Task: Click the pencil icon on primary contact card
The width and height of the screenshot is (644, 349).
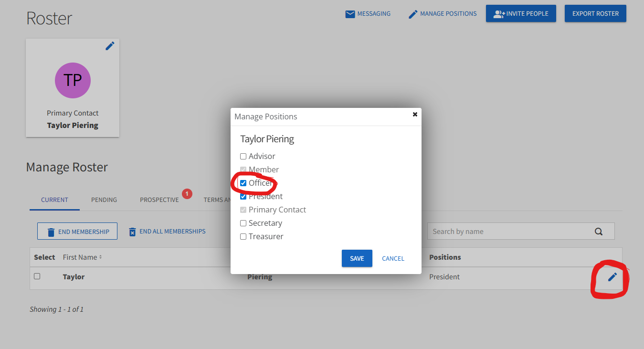Action: click(110, 46)
